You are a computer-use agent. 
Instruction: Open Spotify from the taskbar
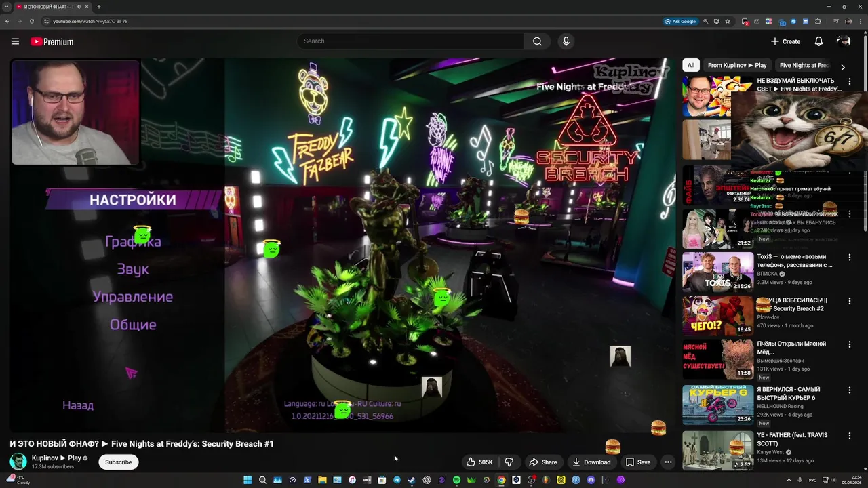pyautogui.click(x=456, y=480)
